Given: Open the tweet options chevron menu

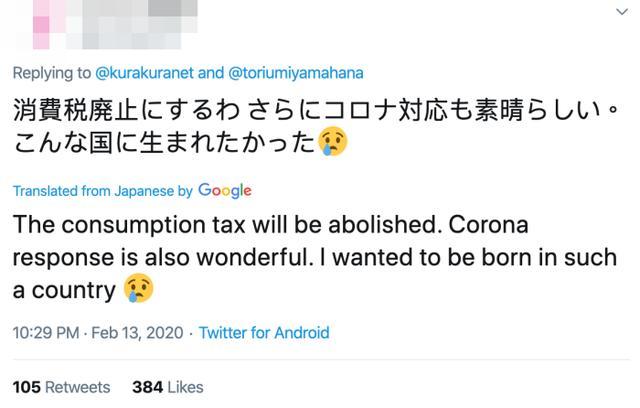Looking at the screenshot, I should pyautogui.click(x=619, y=12).
